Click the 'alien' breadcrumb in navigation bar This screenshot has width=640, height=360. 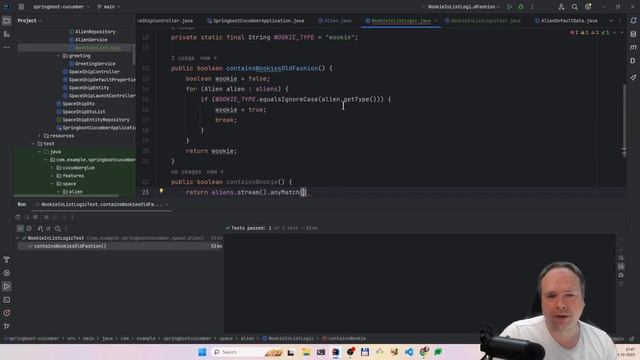click(247, 338)
